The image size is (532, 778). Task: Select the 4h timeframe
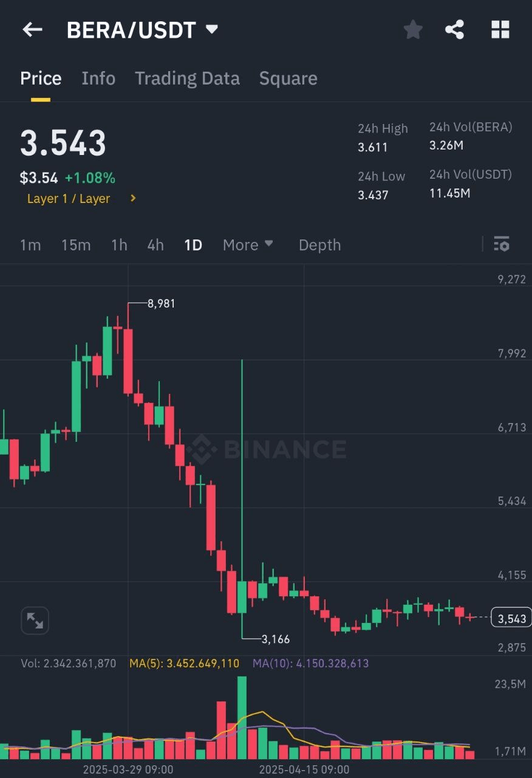coord(155,245)
